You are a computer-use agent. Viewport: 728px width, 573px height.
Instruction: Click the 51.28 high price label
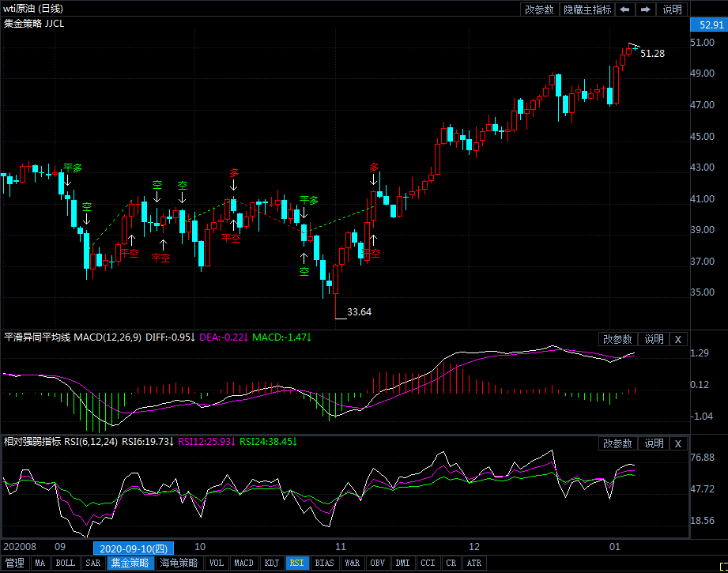coord(652,54)
